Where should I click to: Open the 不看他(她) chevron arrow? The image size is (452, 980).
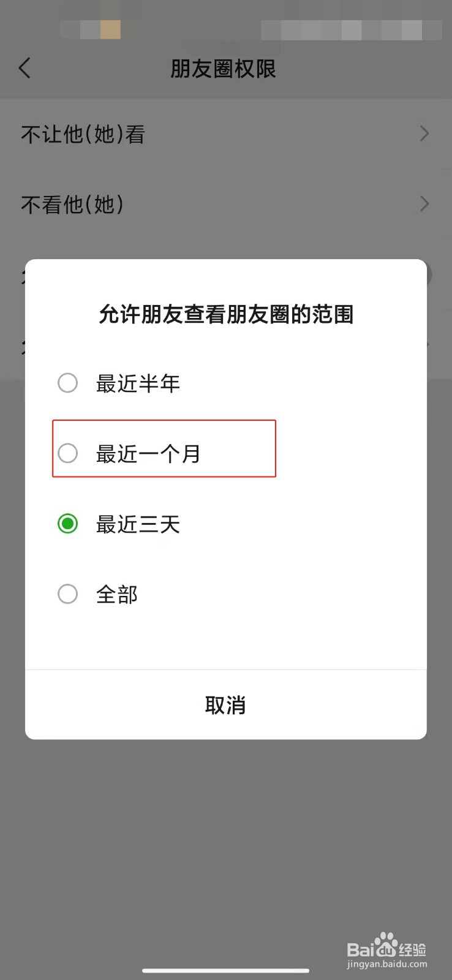(x=424, y=203)
